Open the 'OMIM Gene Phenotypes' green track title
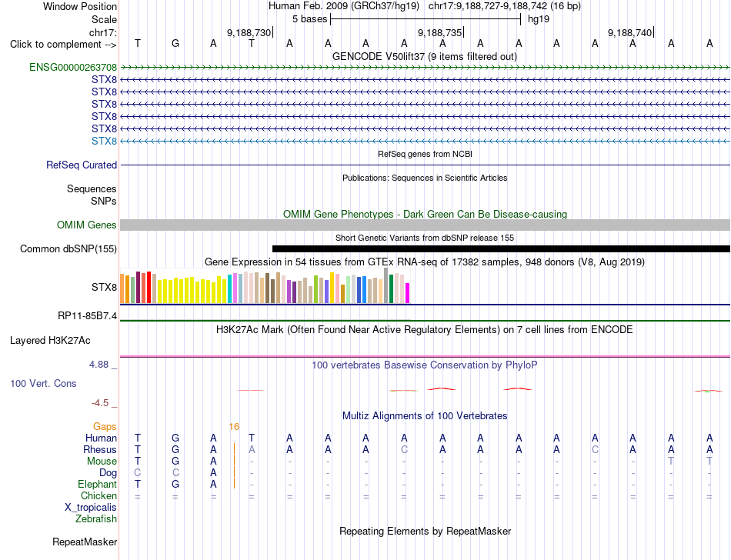 (x=425, y=214)
